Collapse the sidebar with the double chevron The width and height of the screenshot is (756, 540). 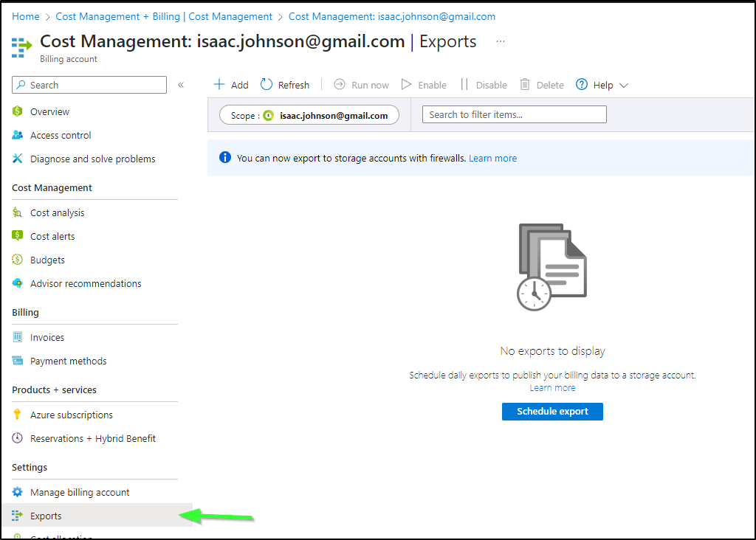[181, 85]
